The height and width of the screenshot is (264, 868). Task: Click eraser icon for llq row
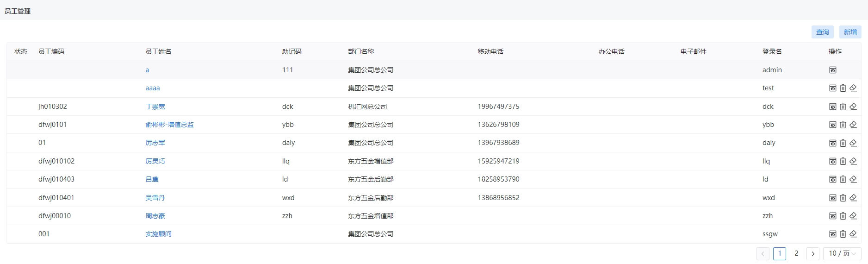tap(853, 161)
